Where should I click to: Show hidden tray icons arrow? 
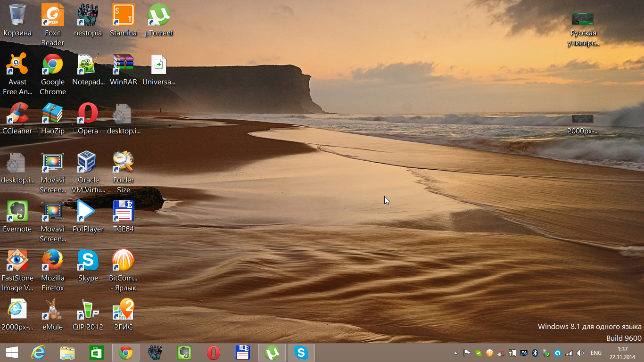(455, 353)
